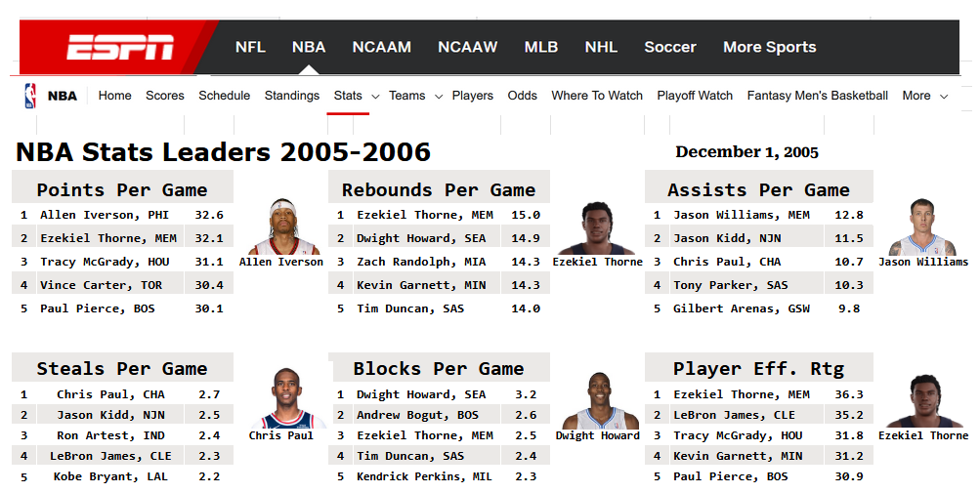Viewport: 980px width, 493px height.
Task: Click Jason Williams headshot photo
Action: click(922, 226)
